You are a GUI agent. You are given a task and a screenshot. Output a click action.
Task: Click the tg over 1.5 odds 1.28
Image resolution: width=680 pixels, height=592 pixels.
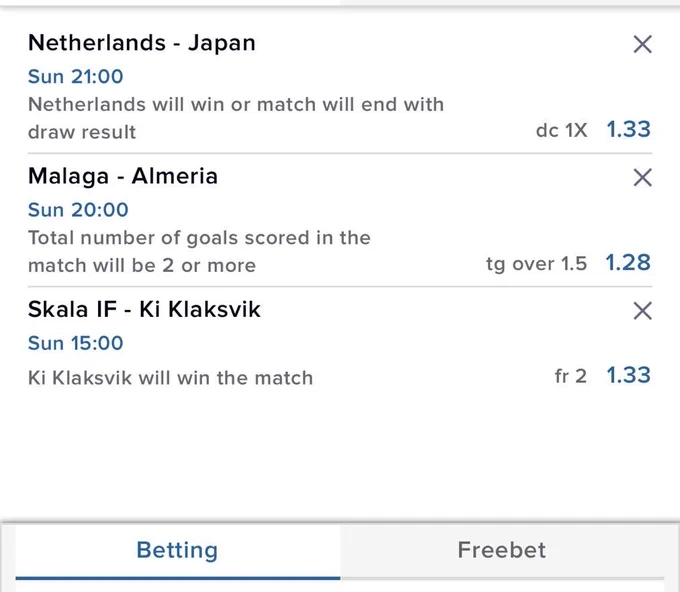pos(628,262)
